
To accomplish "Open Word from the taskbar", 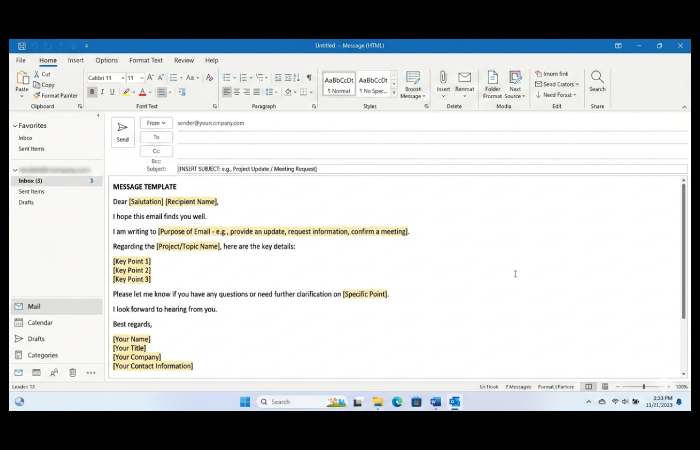I will (x=436, y=402).
